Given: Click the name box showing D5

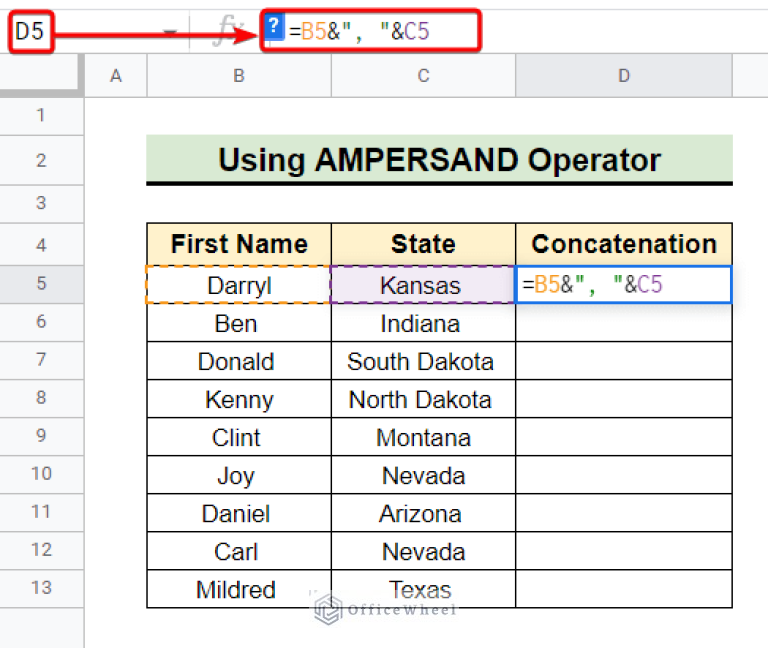Looking at the screenshot, I should tap(30, 32).
